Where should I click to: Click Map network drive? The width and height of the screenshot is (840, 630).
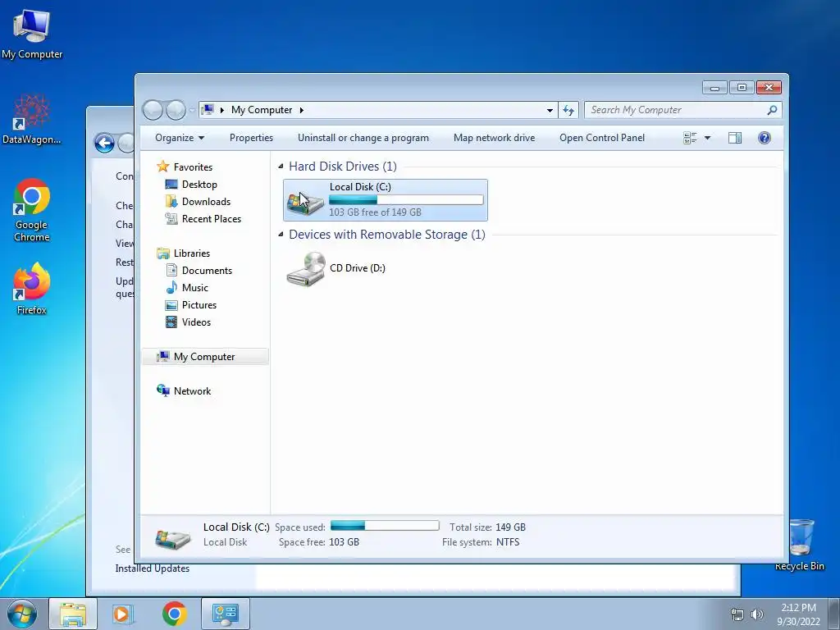tap(494, 138)
